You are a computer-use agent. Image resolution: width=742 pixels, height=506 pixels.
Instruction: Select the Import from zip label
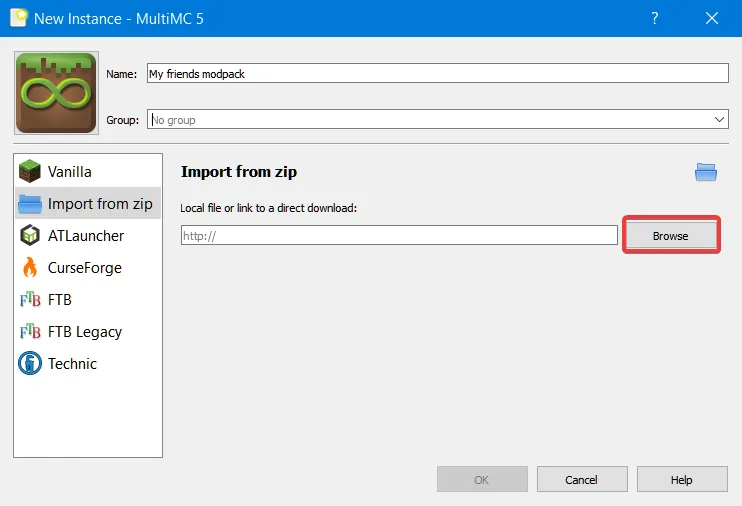(x=100, y=204)
